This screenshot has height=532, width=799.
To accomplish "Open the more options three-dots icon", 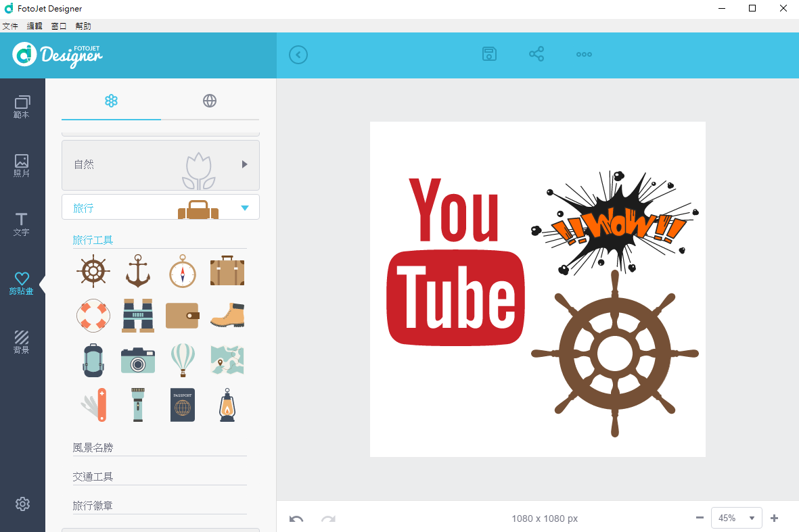I will (584, 55).
